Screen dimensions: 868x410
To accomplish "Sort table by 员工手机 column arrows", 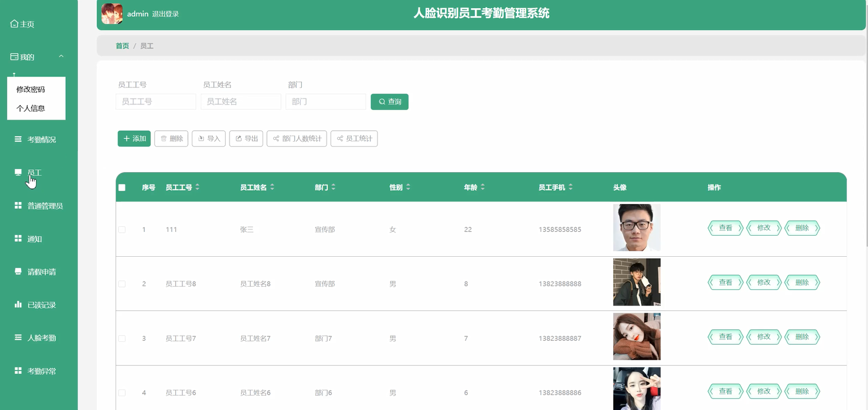I will 571,187.
